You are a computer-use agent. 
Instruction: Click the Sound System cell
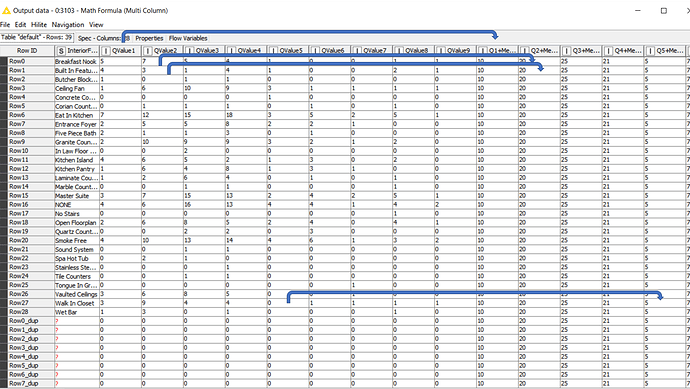coord(77,250)
